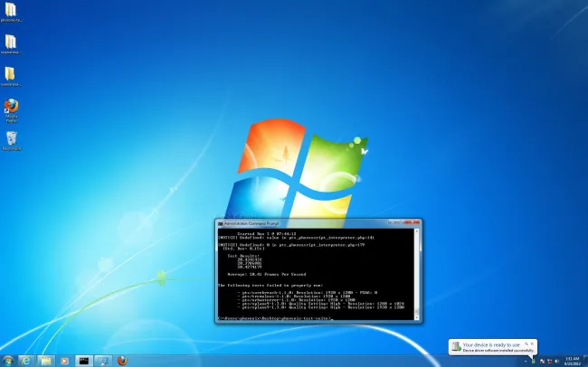Click the Command Prompt taskbar button
Viewport: 588px width, 367px height.
(x=84, y=361)
